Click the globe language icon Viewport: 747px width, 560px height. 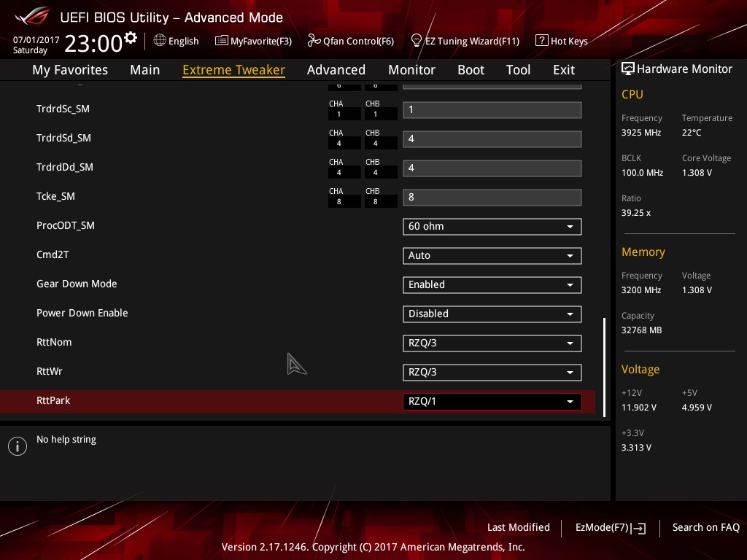160,41
